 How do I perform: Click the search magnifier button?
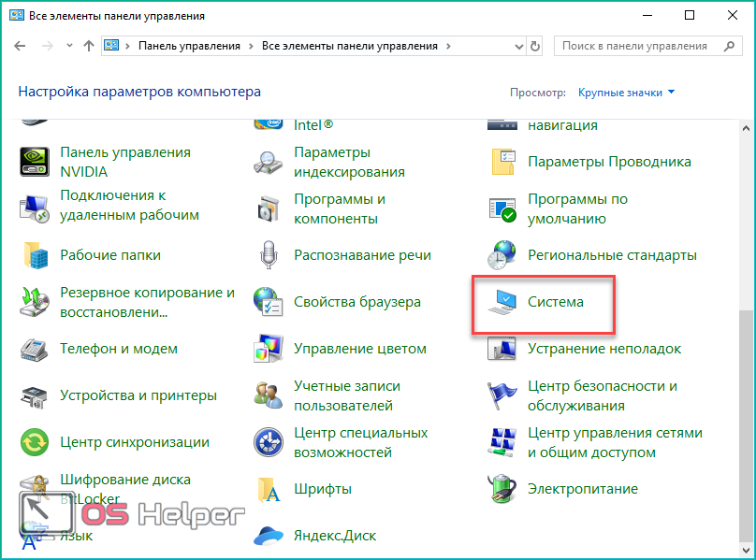(x=730, y=46)
